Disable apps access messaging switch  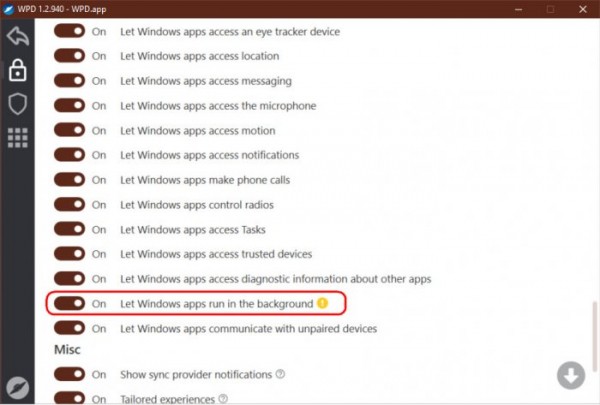coord(69,80)
